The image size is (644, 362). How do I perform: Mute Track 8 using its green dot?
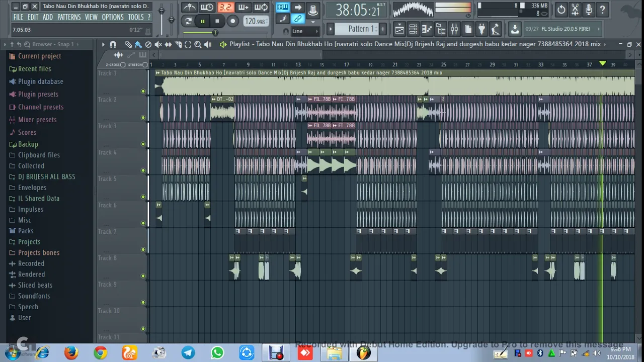[x=143, y=276]
